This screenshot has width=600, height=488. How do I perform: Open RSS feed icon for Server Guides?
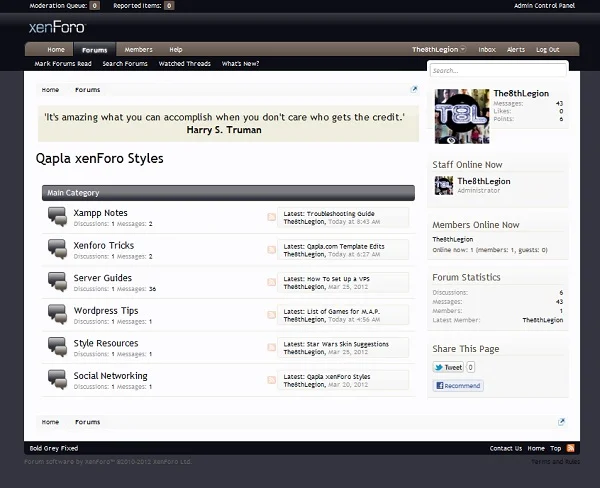tap(271, 282)
